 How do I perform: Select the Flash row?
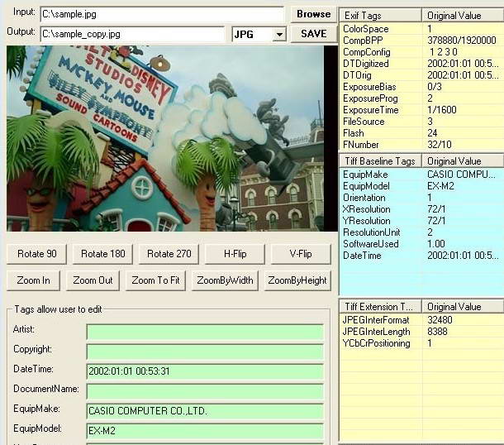coord(421,133)
